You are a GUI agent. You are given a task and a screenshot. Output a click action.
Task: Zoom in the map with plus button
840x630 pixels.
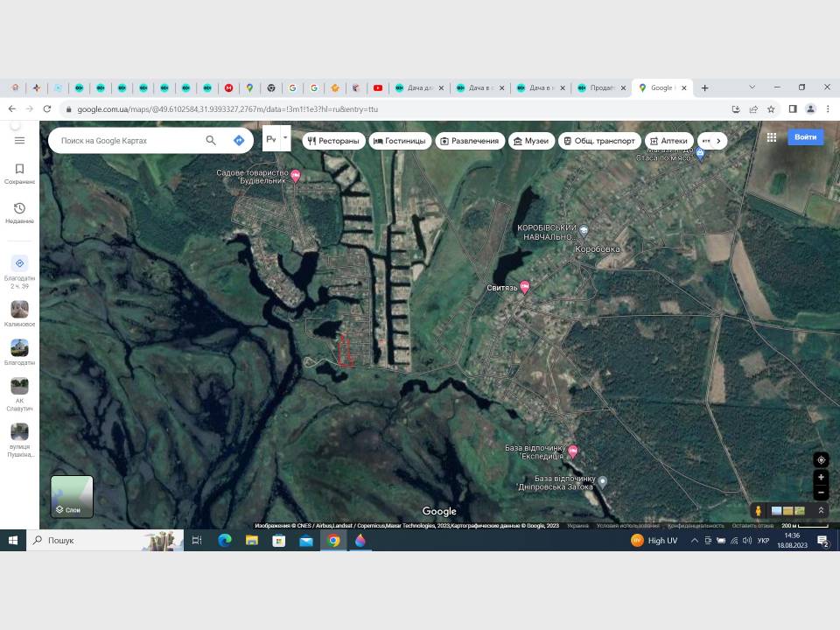coord(821,478)
